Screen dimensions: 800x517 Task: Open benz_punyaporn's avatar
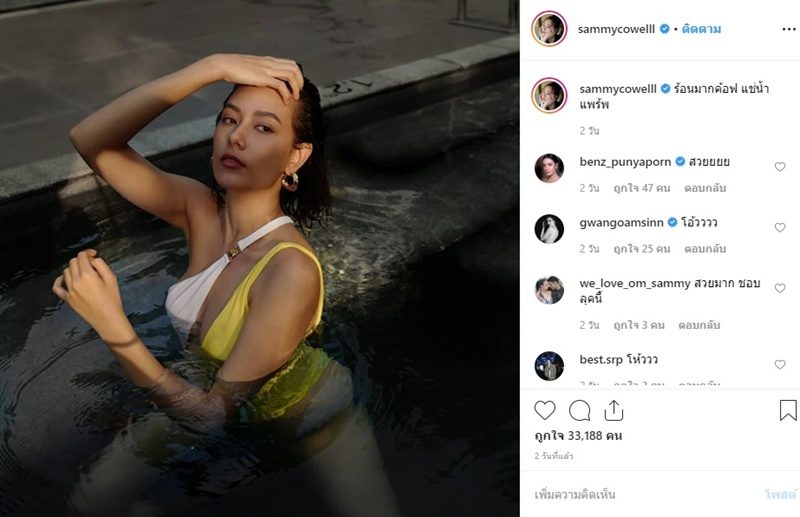click(549, 168)
